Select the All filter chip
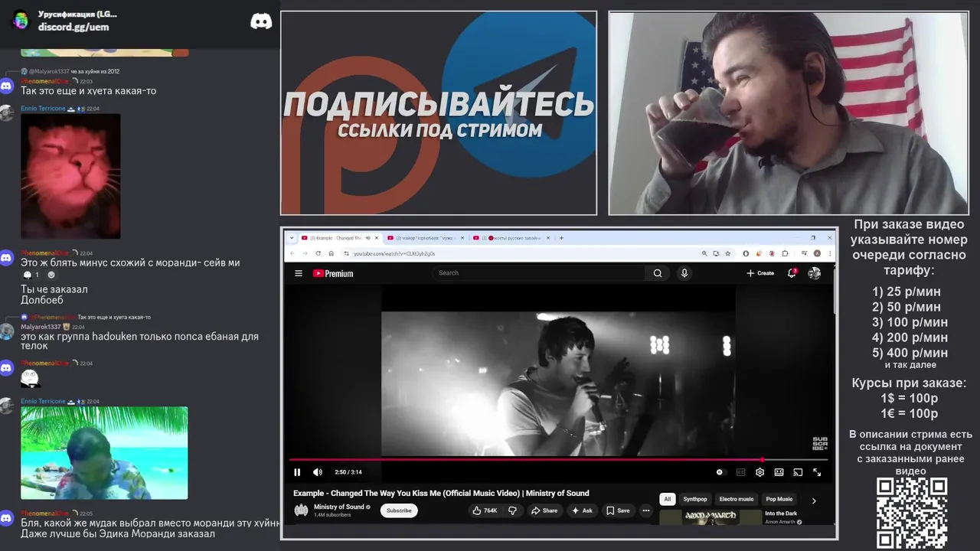The image size is (980, 551). (x=668, y=499)
